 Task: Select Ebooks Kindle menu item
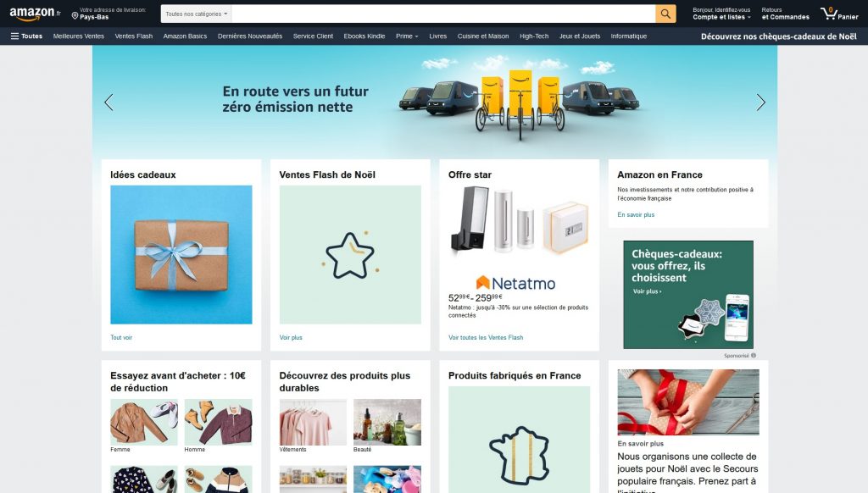[364, 36]
